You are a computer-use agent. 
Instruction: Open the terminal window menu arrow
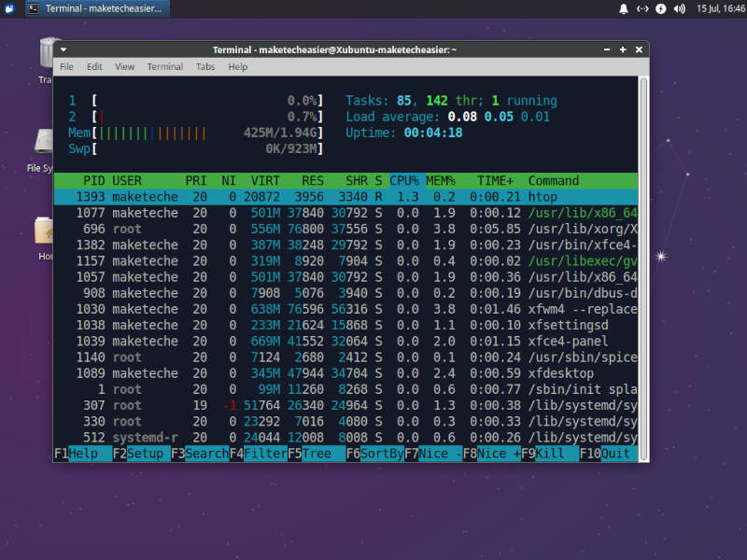coord(62,49)
